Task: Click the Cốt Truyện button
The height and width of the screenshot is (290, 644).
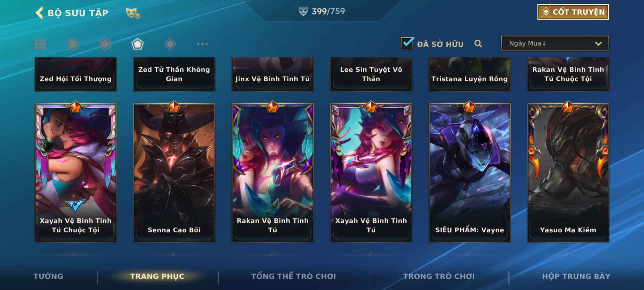Action: (x=573, y=12)
